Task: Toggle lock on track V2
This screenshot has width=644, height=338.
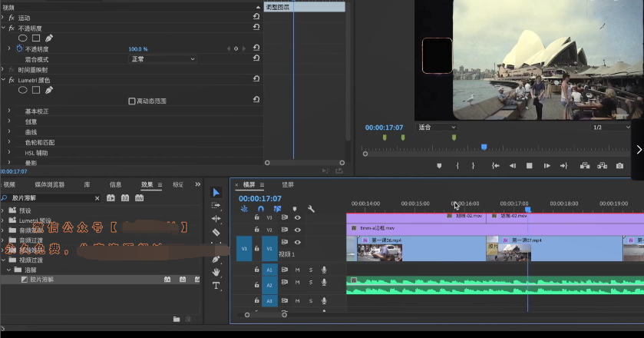Action: (257, 230)
